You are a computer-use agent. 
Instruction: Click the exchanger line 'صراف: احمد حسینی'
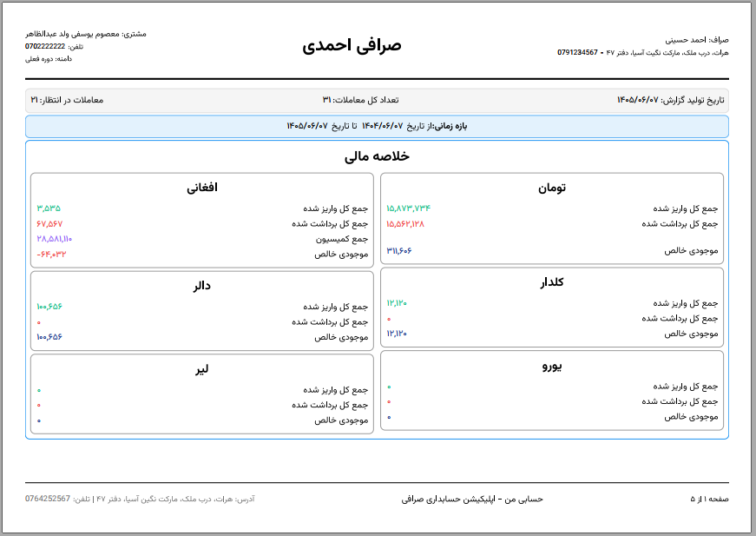[697, 40]
